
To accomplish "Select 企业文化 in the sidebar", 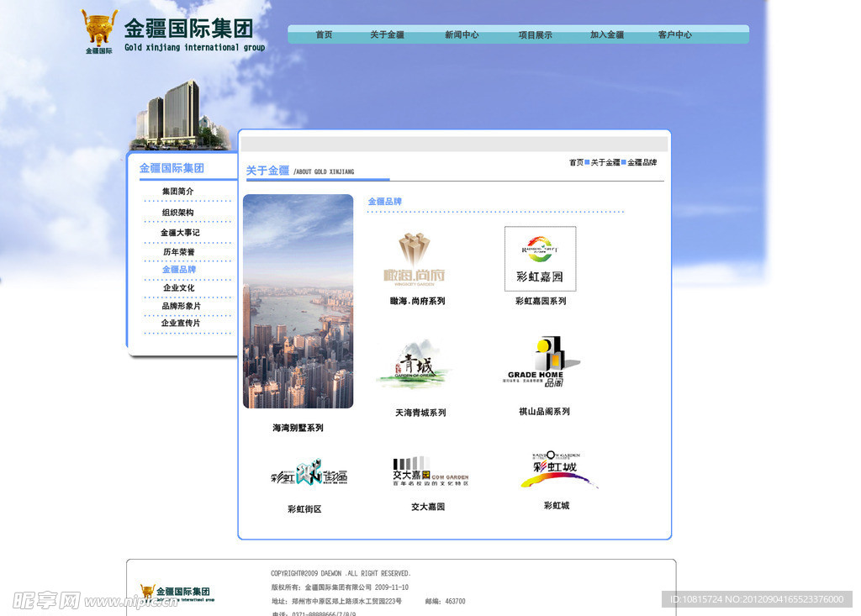I will coord(179,287).
